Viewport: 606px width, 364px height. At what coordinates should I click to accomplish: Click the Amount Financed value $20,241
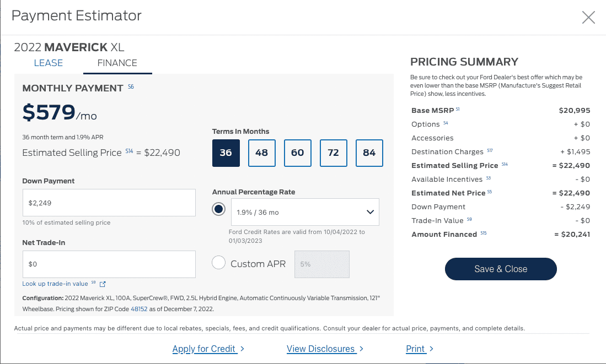[572, 234]
